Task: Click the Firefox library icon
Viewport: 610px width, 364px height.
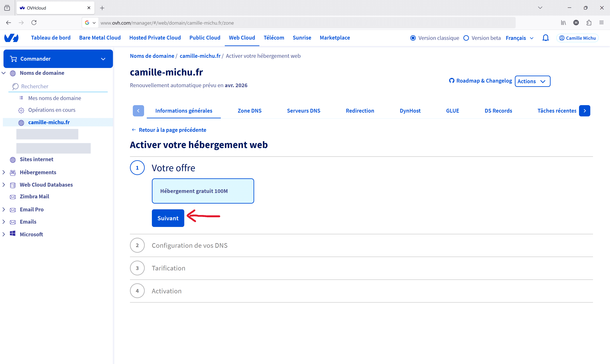Action: (563, 23)
